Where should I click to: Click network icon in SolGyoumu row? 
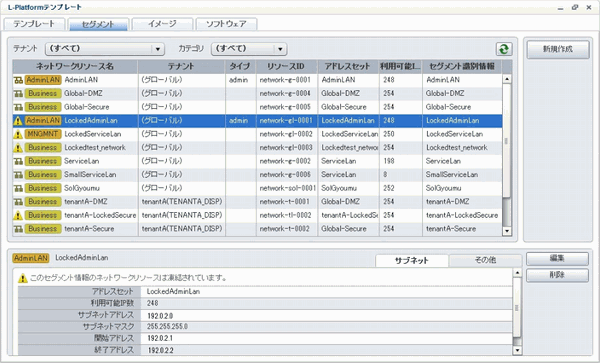pos(18,188)
